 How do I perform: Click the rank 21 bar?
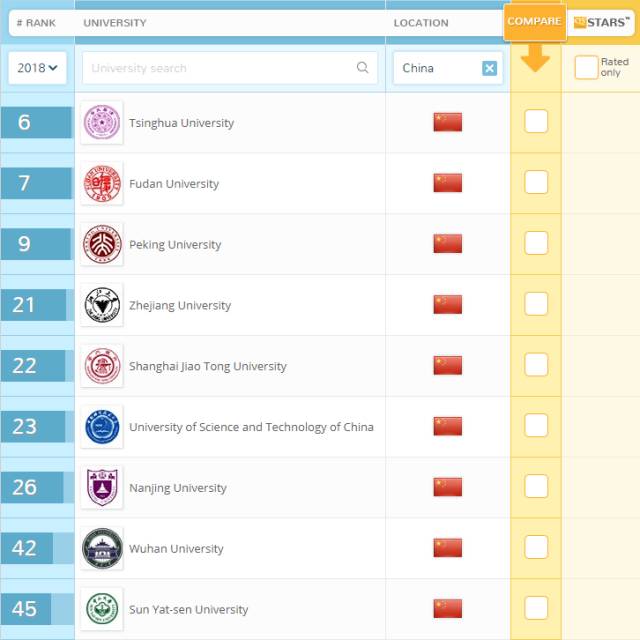[33, 305]
